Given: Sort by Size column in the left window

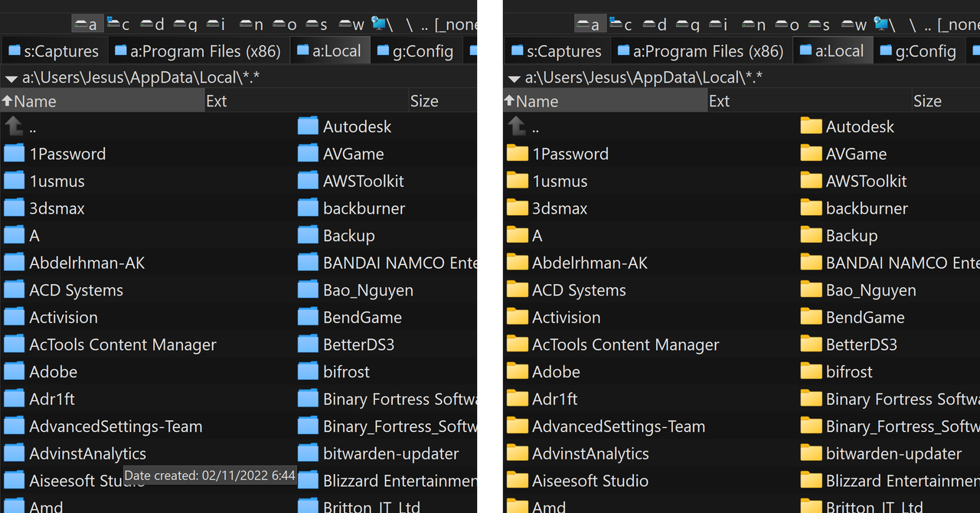Looking at the screenshot, I should click(443, 101).
